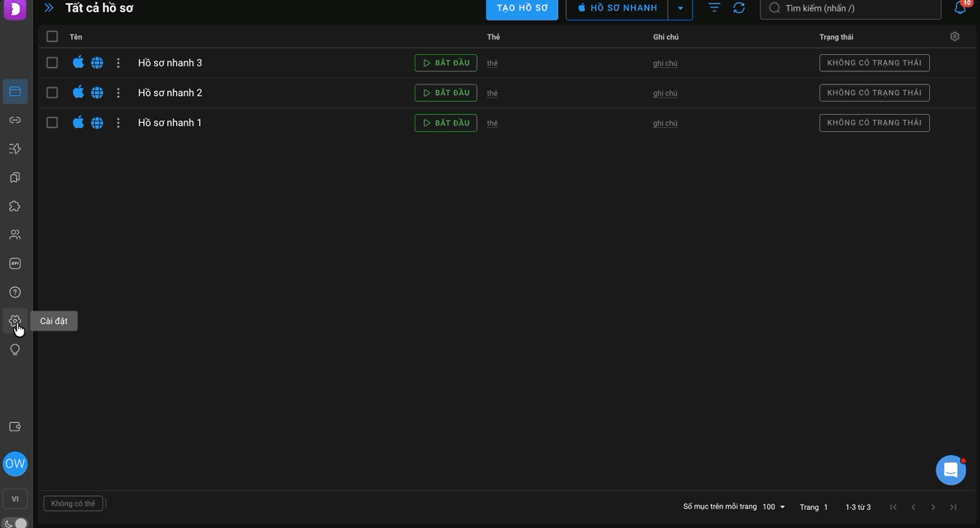Select all profiles with header checkbox

pos(52,36)
